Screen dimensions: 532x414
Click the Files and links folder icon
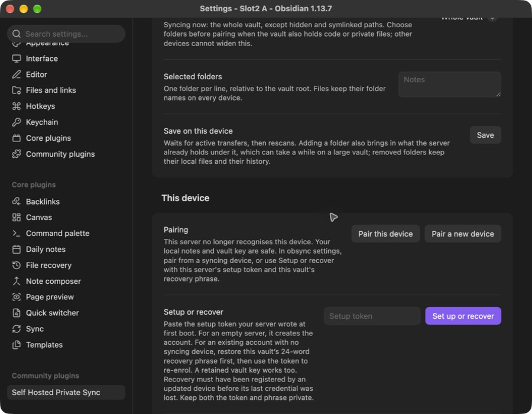coord(17,90)
